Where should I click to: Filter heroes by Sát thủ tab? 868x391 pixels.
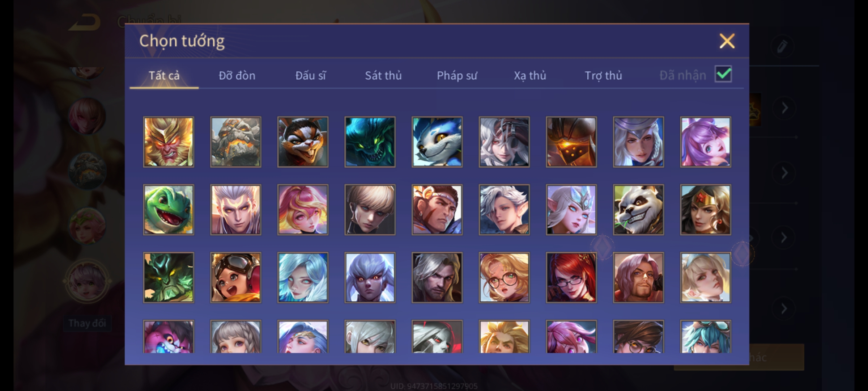(383, 75)
